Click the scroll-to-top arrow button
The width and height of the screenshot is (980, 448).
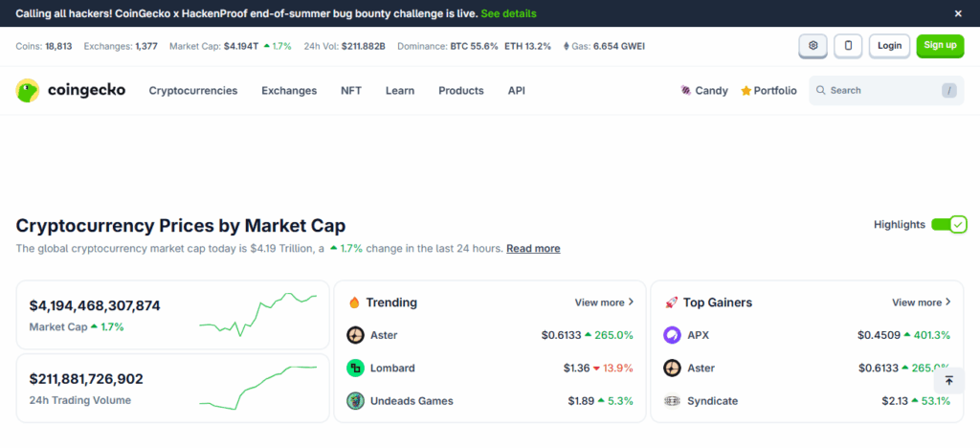pyautogui.click(x=948, y=380)
